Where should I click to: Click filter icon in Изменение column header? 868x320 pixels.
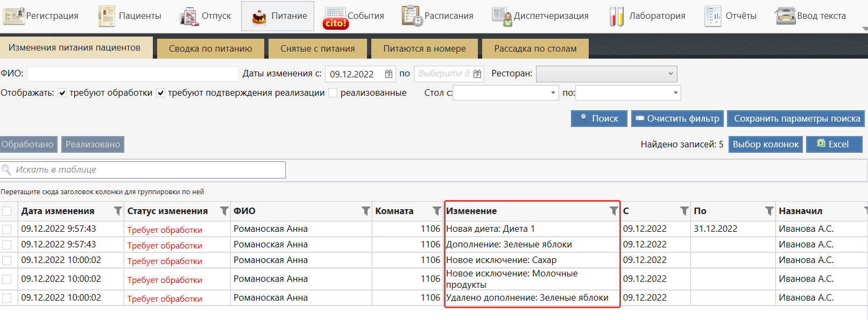[x=613, y=211]
